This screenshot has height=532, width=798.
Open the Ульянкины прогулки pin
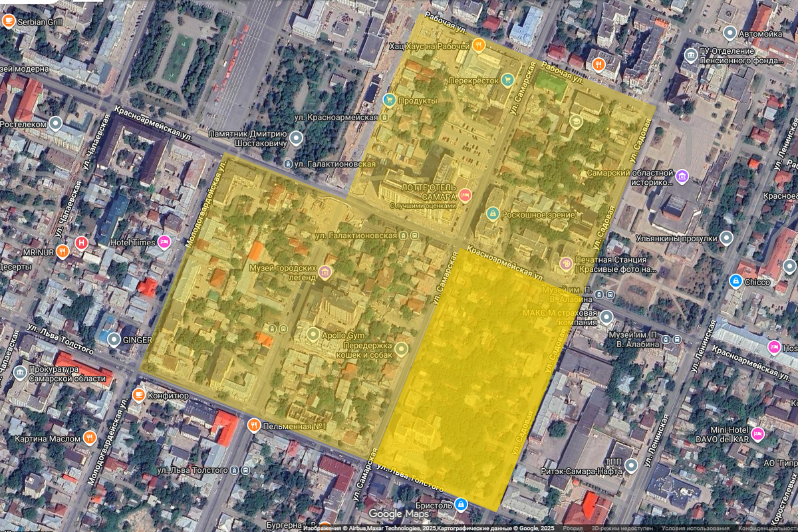click(x=726, y=237)
